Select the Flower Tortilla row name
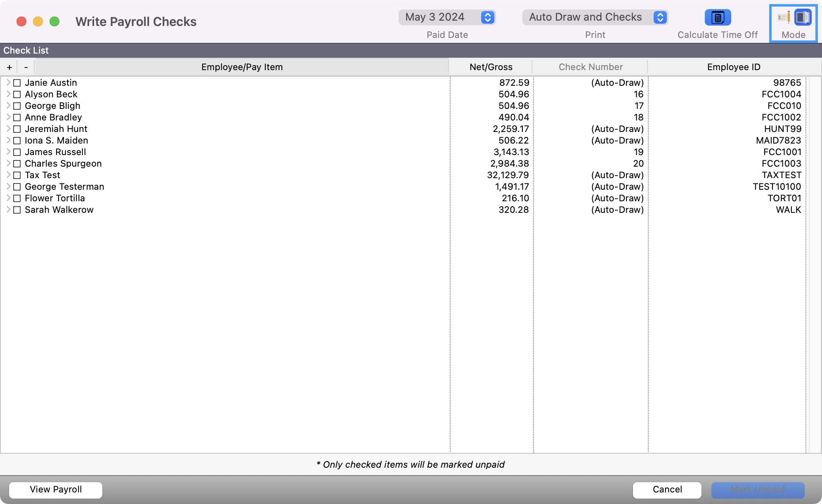The height and width of the screenshot is (504, 822). tap(54, 198)
